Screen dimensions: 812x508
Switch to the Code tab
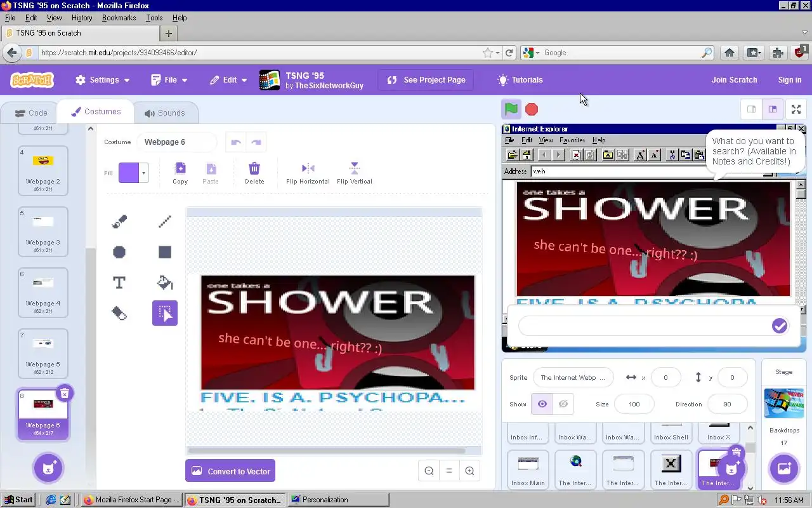[x=31, y=113]
